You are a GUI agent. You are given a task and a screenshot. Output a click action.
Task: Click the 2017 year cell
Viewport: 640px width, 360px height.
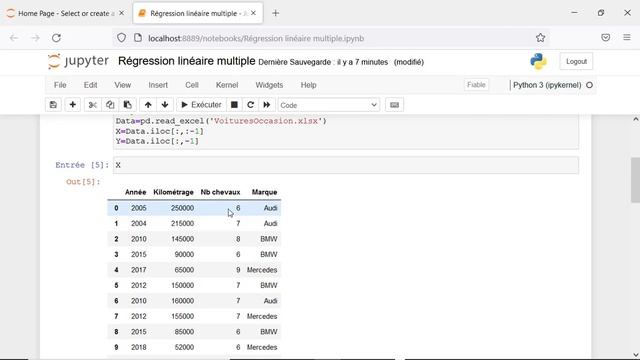pyautogui.click(x=139, y=270)
